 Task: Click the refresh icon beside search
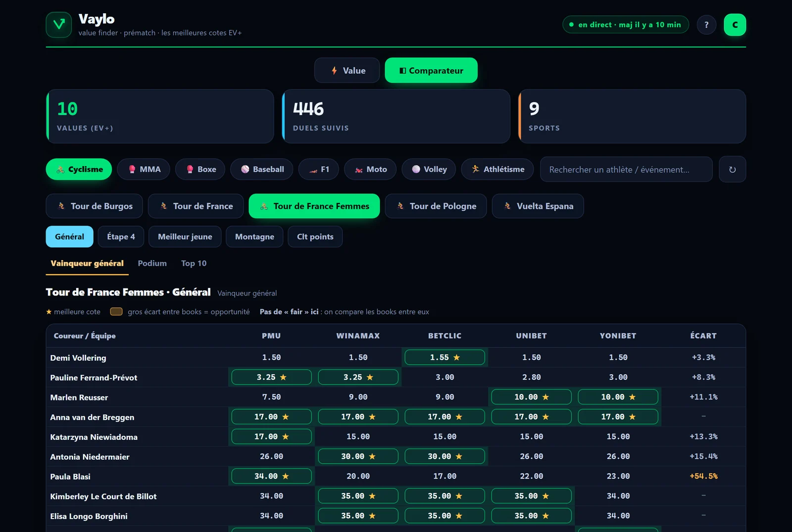coord(732,169)
